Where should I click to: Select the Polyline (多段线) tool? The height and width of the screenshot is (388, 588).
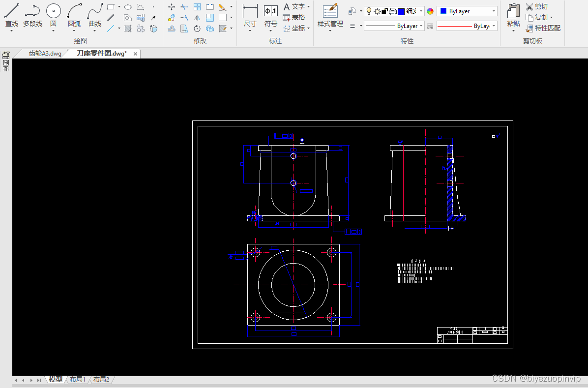(x=32, y=15)
